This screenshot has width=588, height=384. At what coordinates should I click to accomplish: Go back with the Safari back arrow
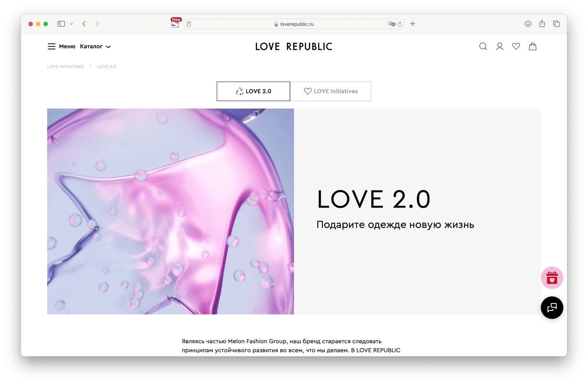pos(84,24)
